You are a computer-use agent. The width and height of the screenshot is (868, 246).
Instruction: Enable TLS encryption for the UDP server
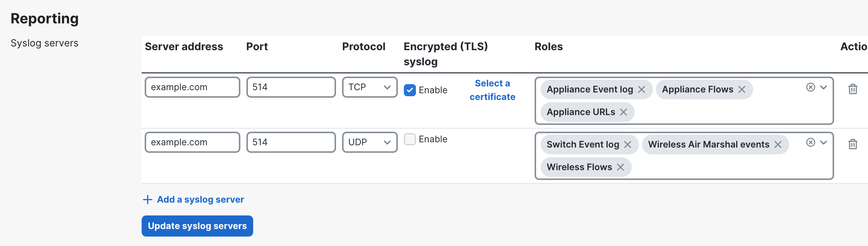click(x=410, y=139)
